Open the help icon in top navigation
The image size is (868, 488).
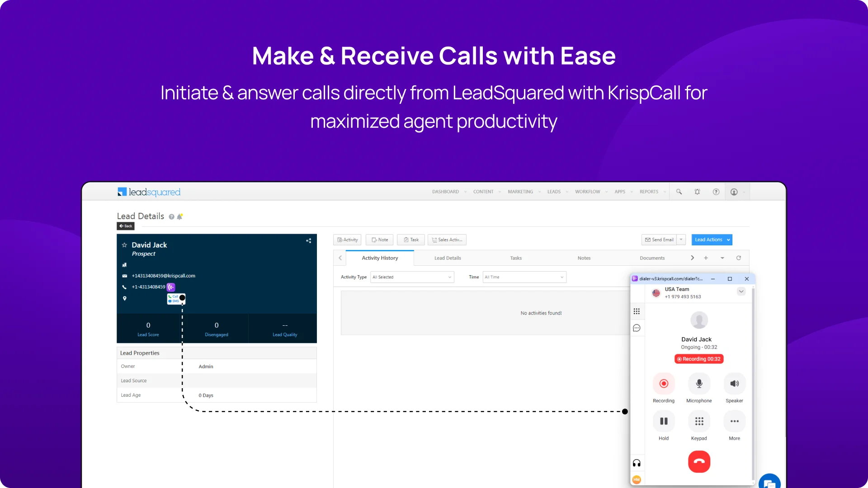tap(716, 192)
